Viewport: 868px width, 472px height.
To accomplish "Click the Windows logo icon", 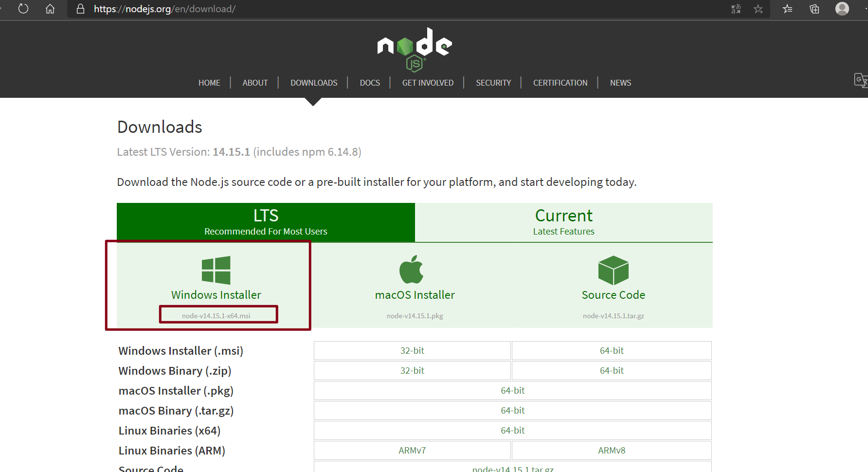I will click(216, 270).
